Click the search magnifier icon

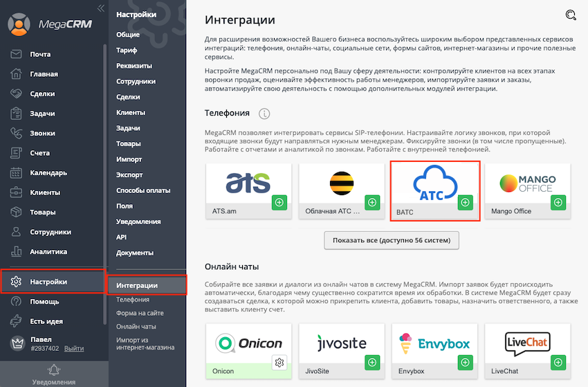pos(570,15)
